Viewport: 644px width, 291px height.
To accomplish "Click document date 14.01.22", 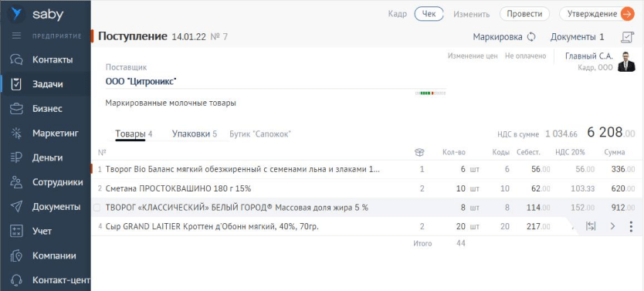I will [188, 37].
